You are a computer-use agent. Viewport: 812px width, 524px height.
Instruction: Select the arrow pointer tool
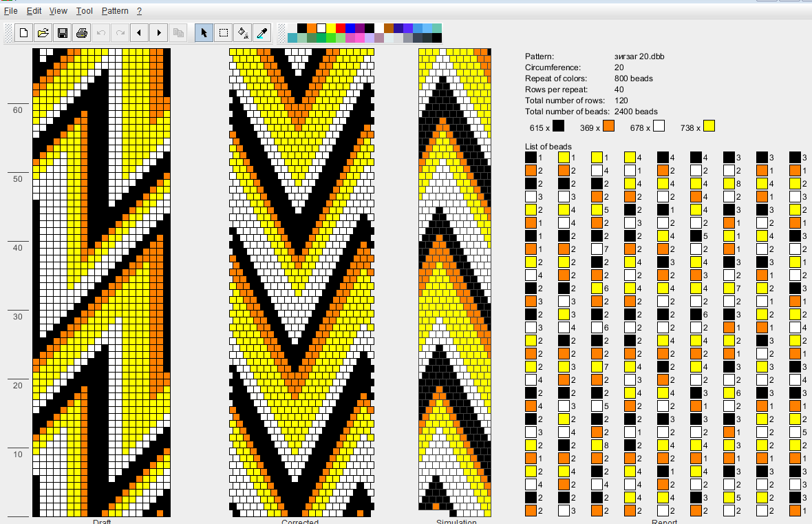204,33
